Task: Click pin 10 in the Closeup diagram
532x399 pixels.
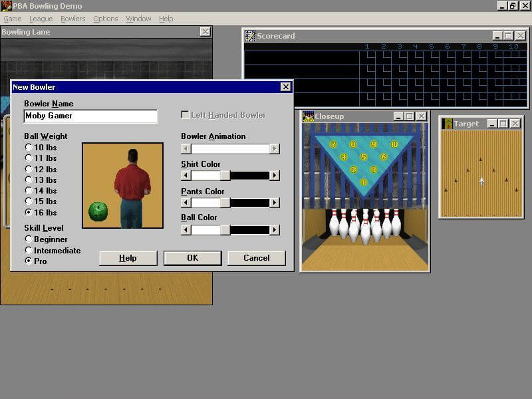Action: click(394, 144)
